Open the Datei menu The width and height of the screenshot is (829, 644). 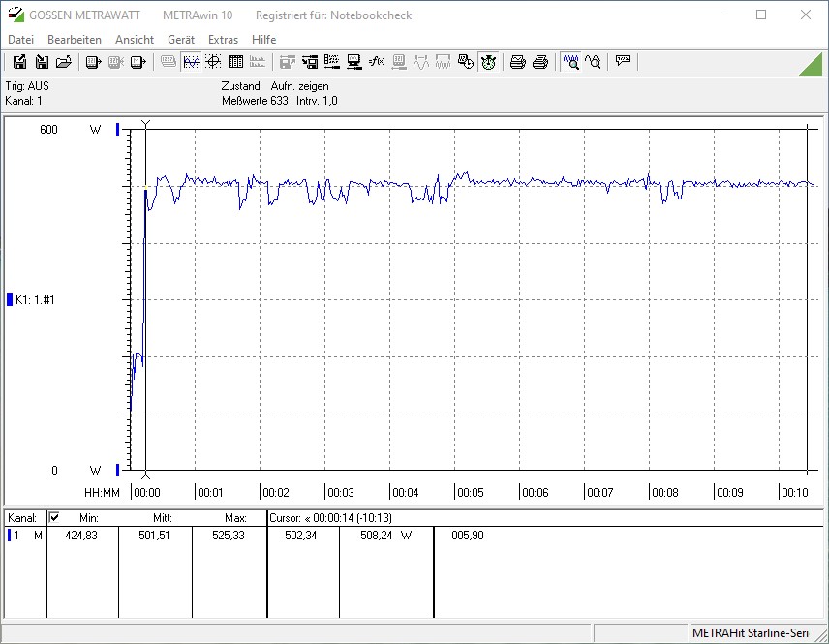(20, 40)
